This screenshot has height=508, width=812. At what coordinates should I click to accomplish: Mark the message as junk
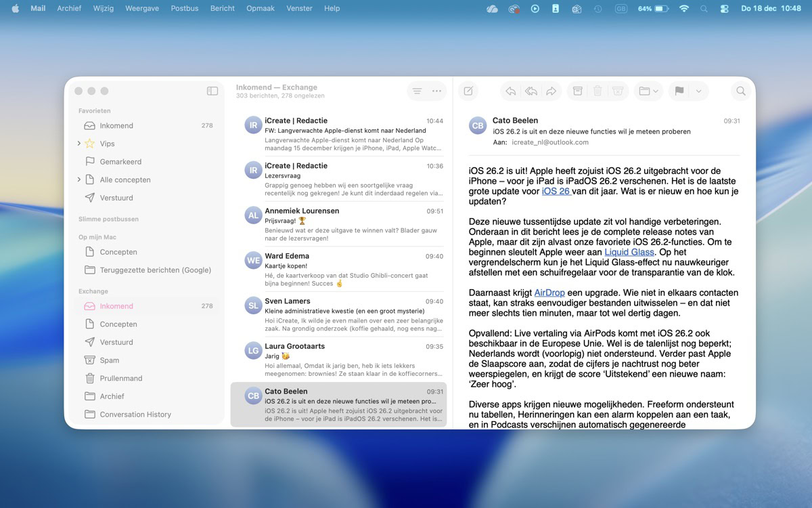click(x=618, y=91)
